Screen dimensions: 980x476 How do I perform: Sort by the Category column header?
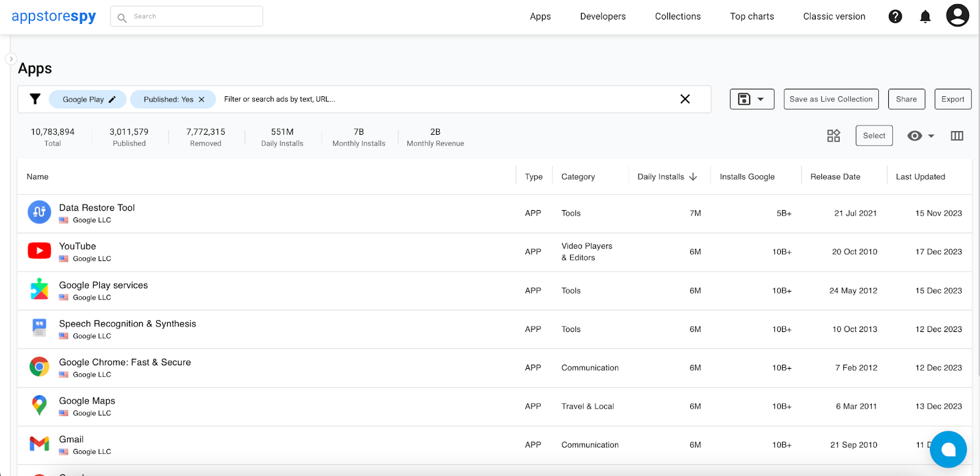point(578,176)
